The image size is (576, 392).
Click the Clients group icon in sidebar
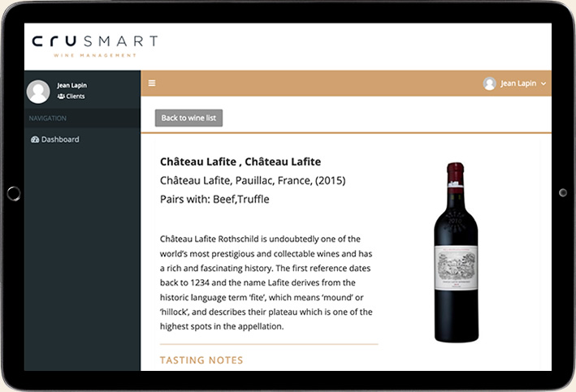coord(61,97)
